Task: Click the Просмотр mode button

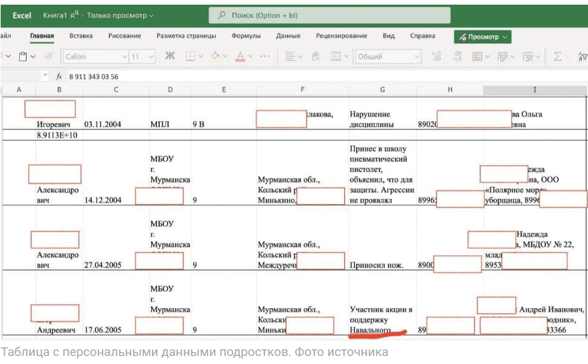Action: click(483, 37)
